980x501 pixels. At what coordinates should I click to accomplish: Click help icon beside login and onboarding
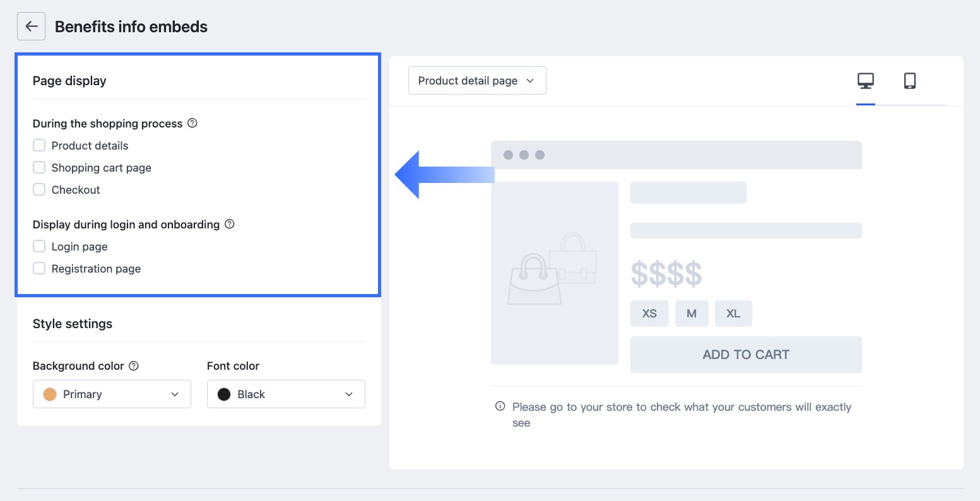(x=230, y=224)
